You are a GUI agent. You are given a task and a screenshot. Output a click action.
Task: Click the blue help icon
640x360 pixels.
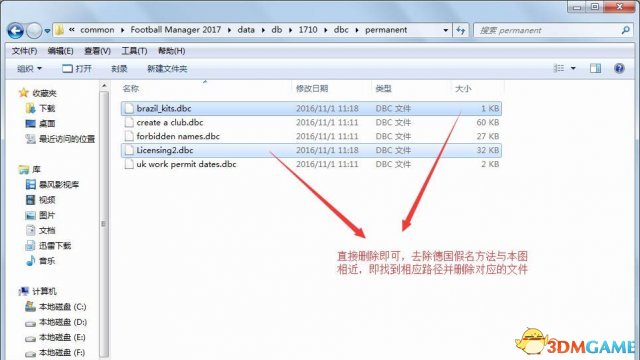click(619, 68)
